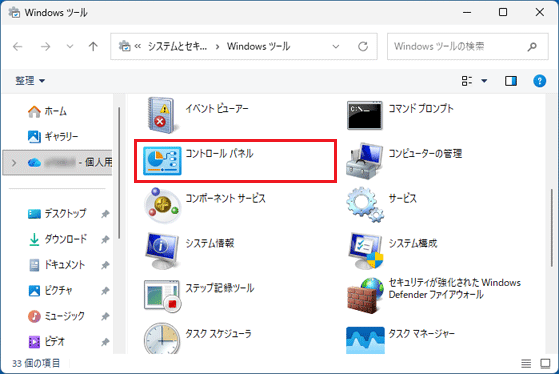The height and width of the screenshot is (374, 559).
Task: Open the コンポーネント サービス icon
Action: [x=162, y=205]
